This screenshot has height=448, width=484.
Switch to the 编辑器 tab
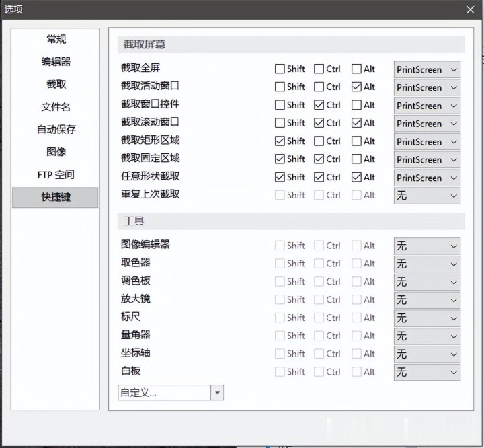point(56,62)
